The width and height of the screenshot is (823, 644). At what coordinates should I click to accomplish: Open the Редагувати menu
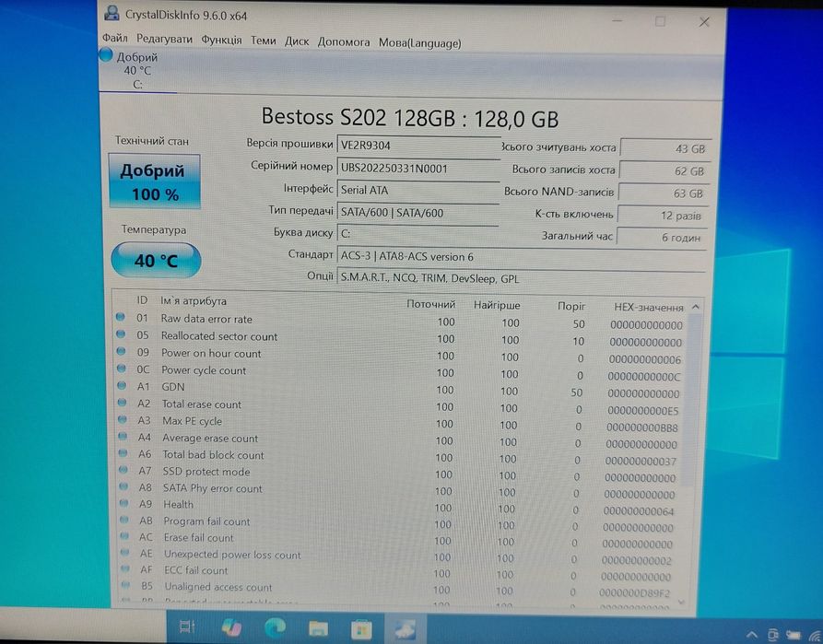click(x=164, y=39)
